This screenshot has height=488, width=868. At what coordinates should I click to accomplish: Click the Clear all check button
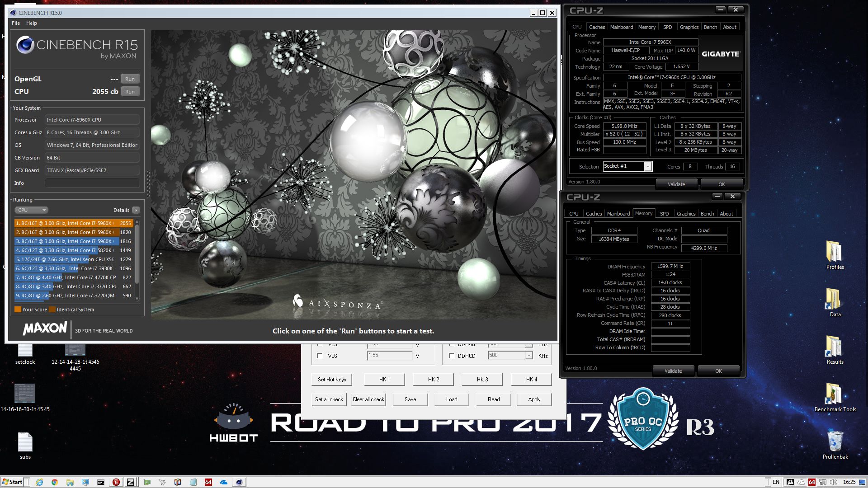coord(368,399)
